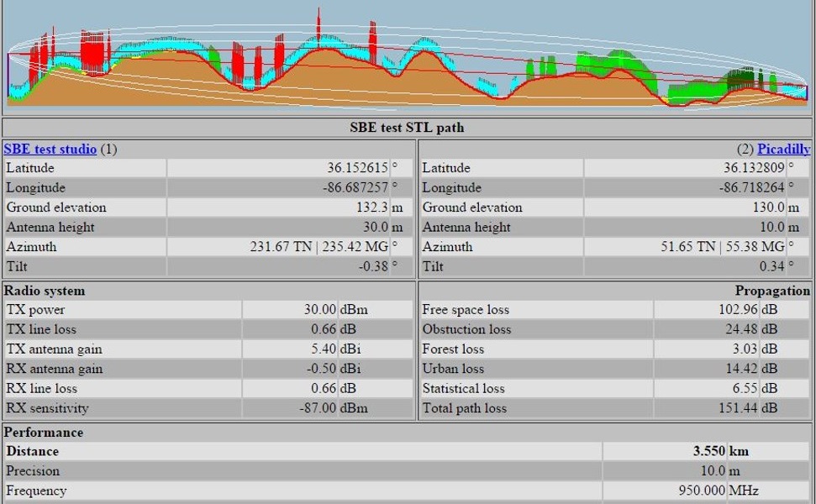Screen dimensions: 816x504
Task: Click the "Frequency" row label
Action: [x=36, y=491]
